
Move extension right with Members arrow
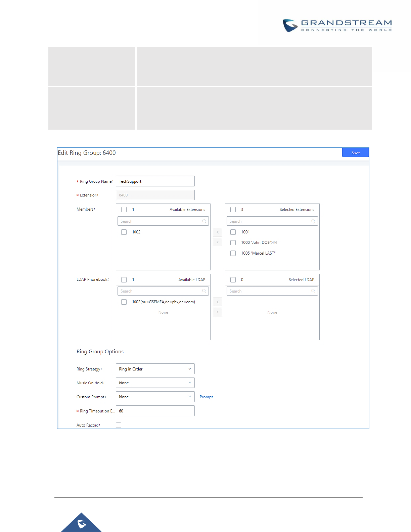tap(218, 242)
